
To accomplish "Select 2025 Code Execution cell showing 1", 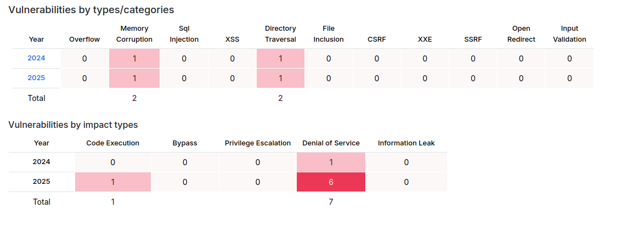I will (x=113, y=182).
